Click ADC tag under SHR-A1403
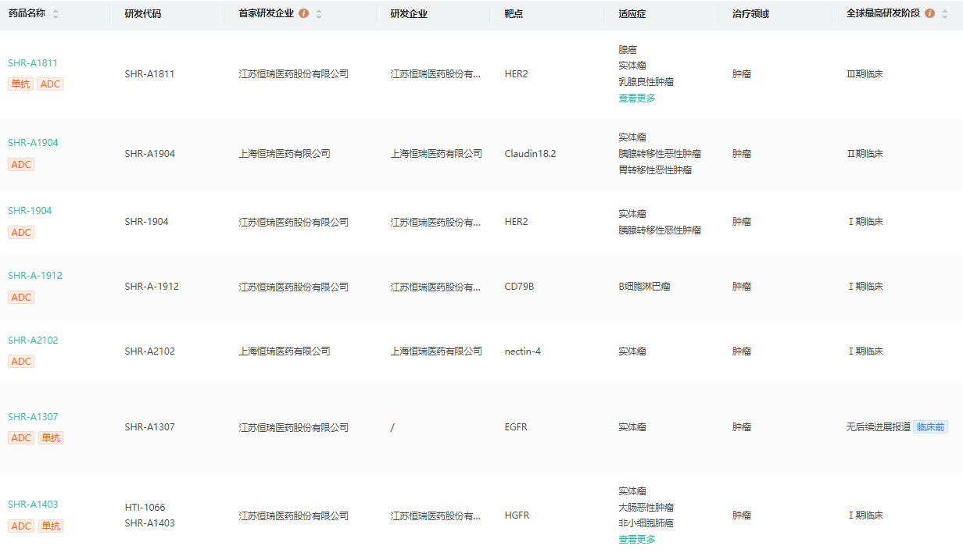963x560 pixels. click(21, 526)
